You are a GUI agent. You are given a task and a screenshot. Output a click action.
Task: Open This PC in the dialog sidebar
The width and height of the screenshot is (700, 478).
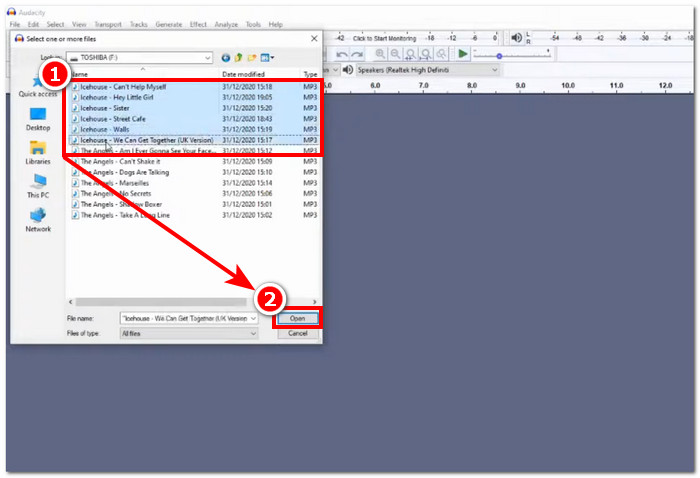38,187
